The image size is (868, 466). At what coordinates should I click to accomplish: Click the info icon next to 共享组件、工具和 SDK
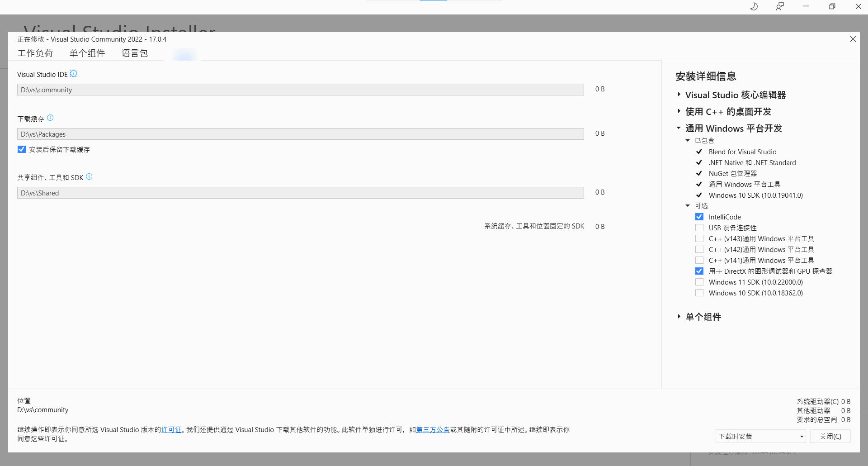(89, 176)
